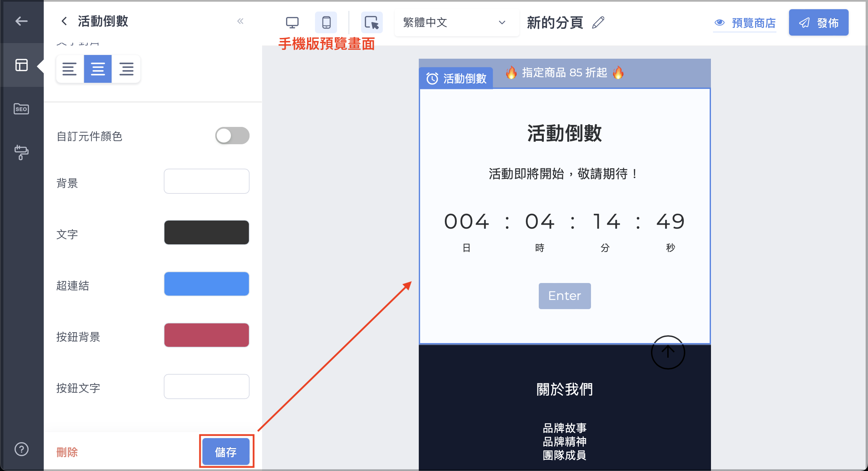Click the 新的分頁 page title
Viewport: 868px width, 471px height.
[555, 23]
